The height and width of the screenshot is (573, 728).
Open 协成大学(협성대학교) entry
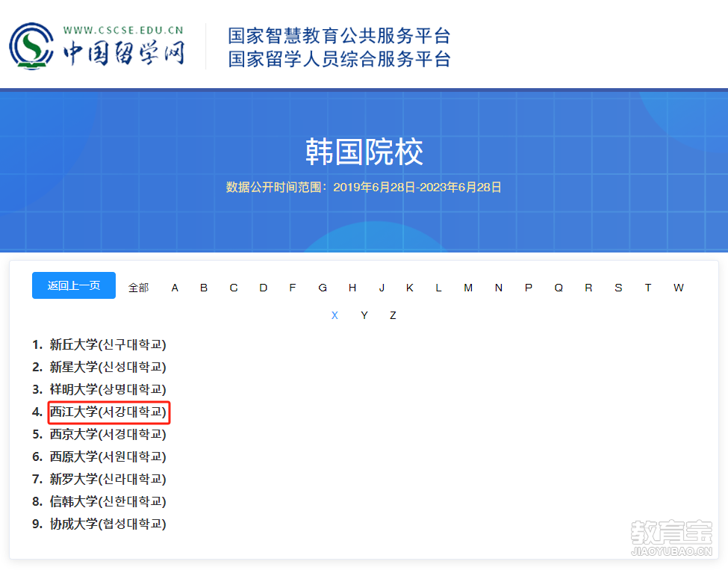(108, 524)
